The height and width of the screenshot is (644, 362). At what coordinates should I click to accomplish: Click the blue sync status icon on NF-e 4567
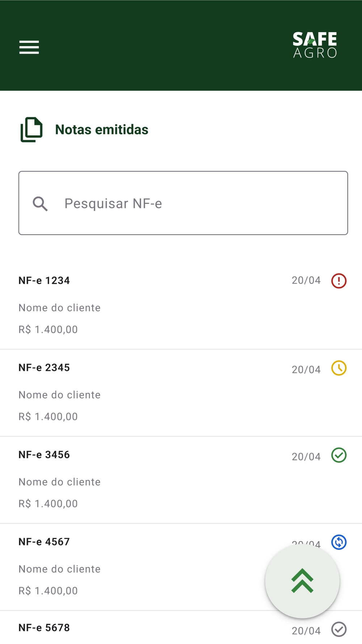pos(339,542)
